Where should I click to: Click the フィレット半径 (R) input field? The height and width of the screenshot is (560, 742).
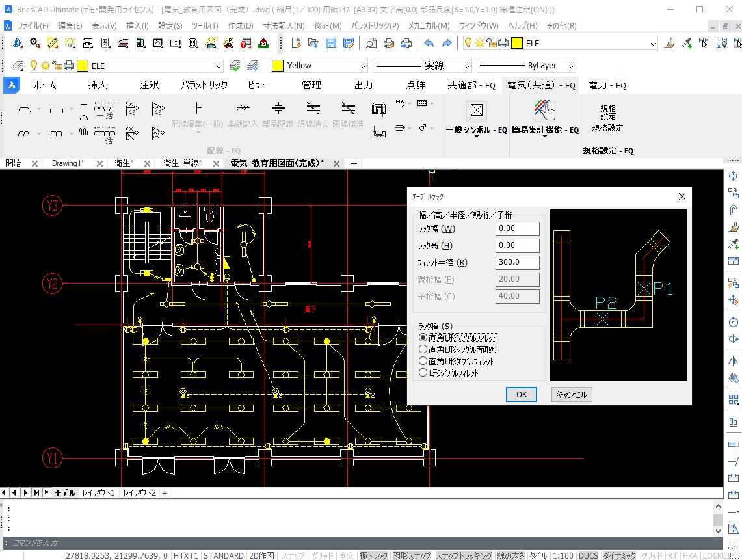pos(517,262)
